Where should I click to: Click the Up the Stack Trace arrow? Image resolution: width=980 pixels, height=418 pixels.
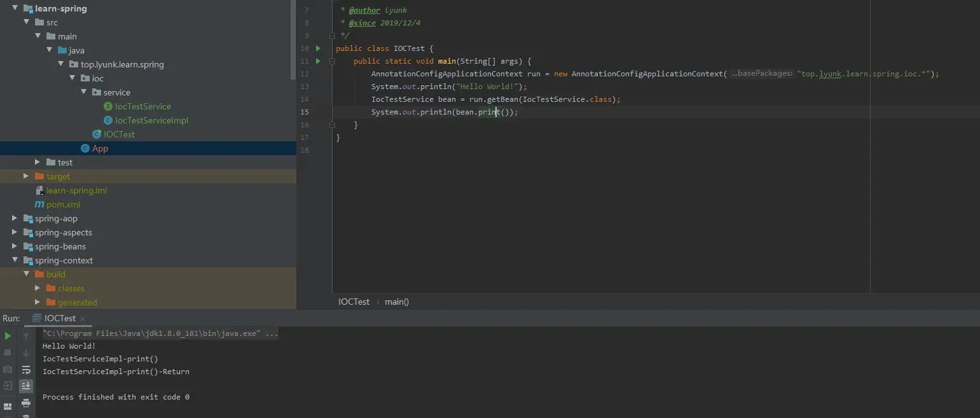pyautogui.click(x=26, y=336)
